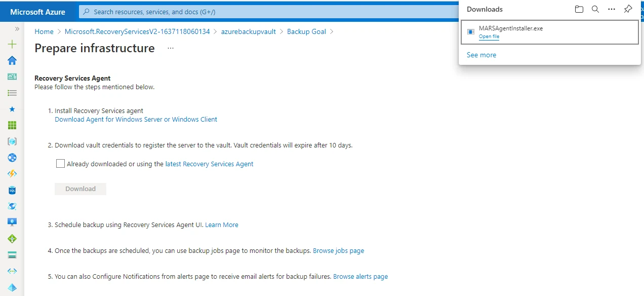644x296 pixels.
Task: Expand the sidebar with the double chevron
Action: (x=17, y=29)
